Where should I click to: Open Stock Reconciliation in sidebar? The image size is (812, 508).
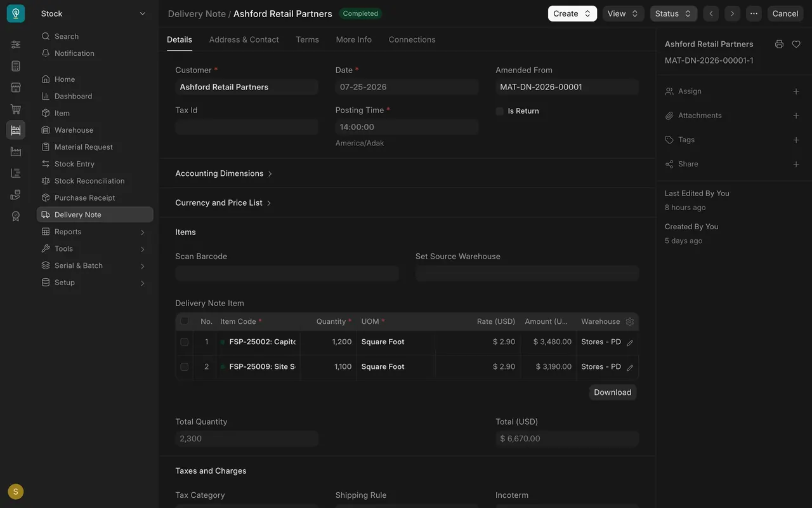95,181
